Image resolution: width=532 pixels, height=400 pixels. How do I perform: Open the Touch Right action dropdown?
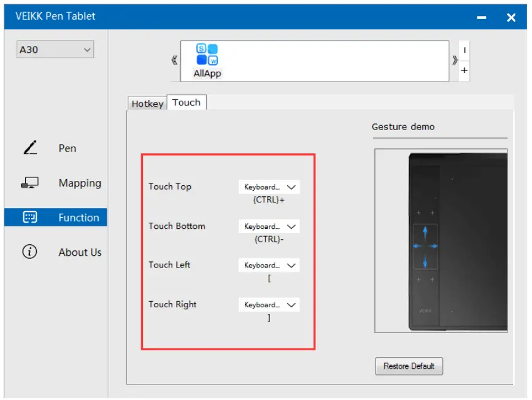tap(269, 305)
